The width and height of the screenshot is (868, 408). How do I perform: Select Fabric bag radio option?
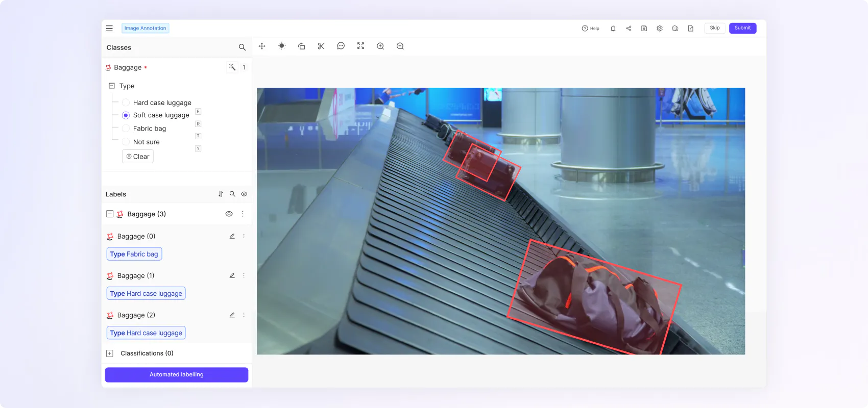click(x=126, y=129)
